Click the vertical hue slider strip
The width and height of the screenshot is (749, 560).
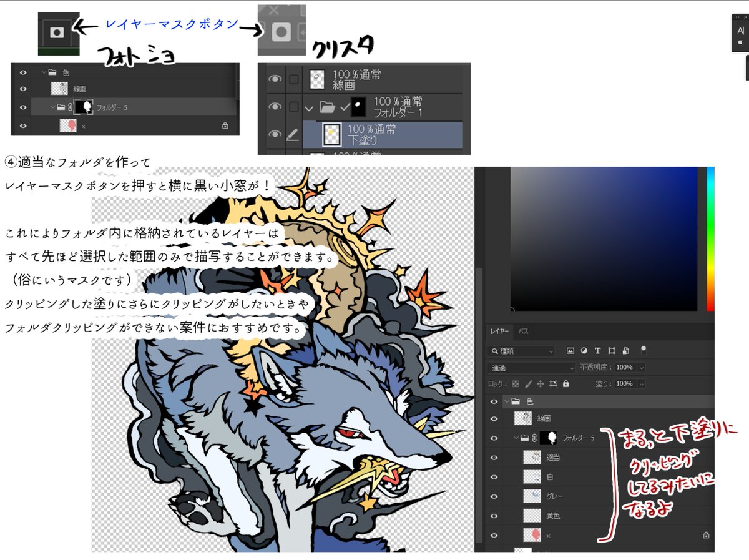click(710, 238)
